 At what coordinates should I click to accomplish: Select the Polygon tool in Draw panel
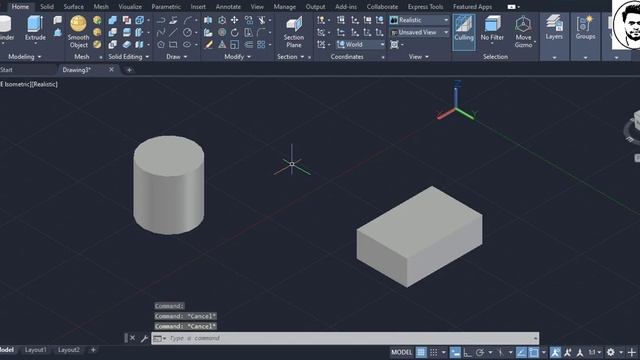coord(161,44)
